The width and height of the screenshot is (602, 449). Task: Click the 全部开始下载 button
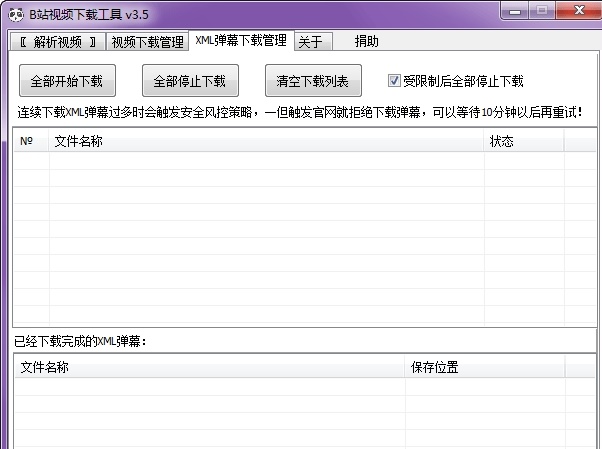tap(67, 81)
